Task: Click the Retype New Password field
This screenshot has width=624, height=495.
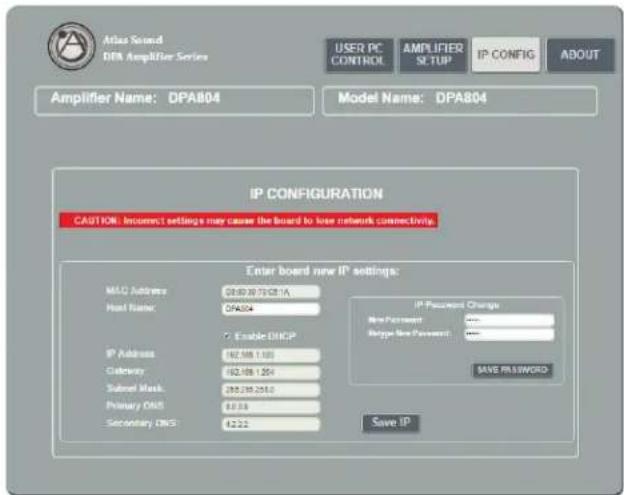Action: click(x=509, y=334)
